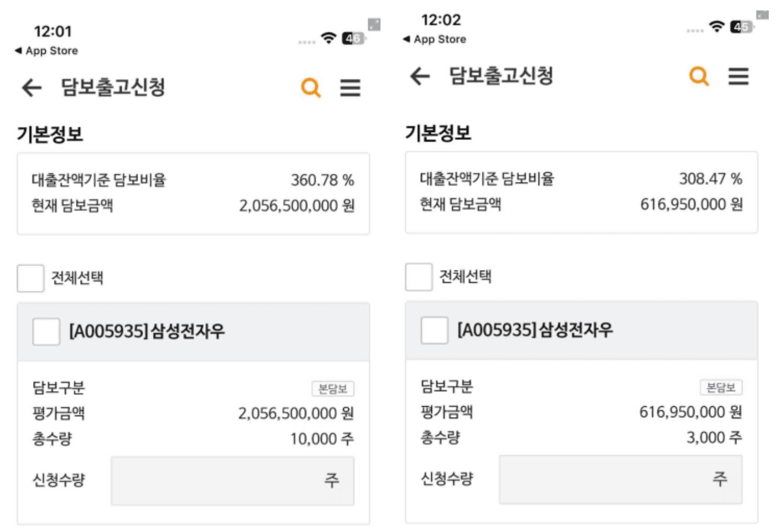Tap the back arrow on the left screen
This screenshot has width=778, height=532.
coord(32,88)
